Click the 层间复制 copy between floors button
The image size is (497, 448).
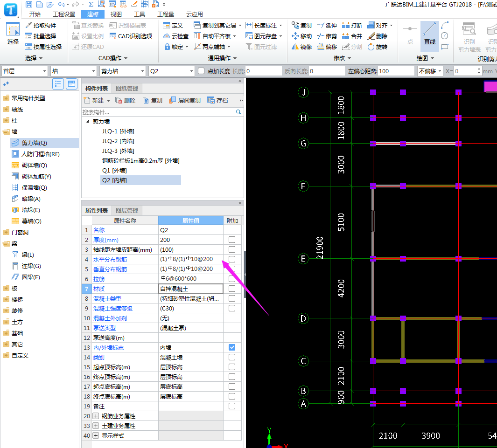point(185,100)
